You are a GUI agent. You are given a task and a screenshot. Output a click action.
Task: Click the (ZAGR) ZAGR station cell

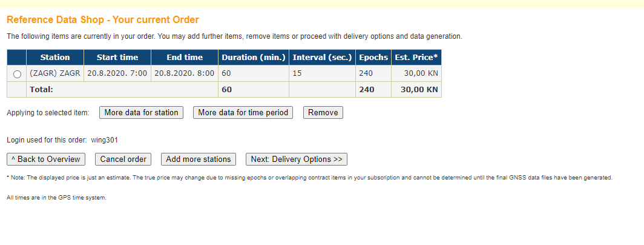click(x=55, y=73)
